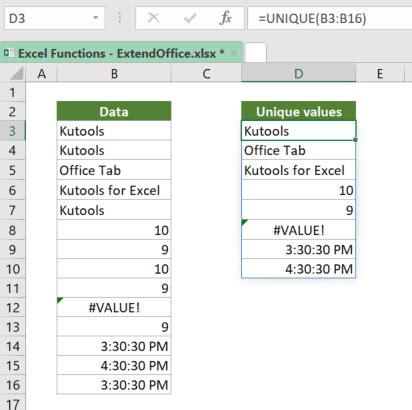Select row 8 header
The width and height of the screenshot is (412, 410).
point(13,230)
